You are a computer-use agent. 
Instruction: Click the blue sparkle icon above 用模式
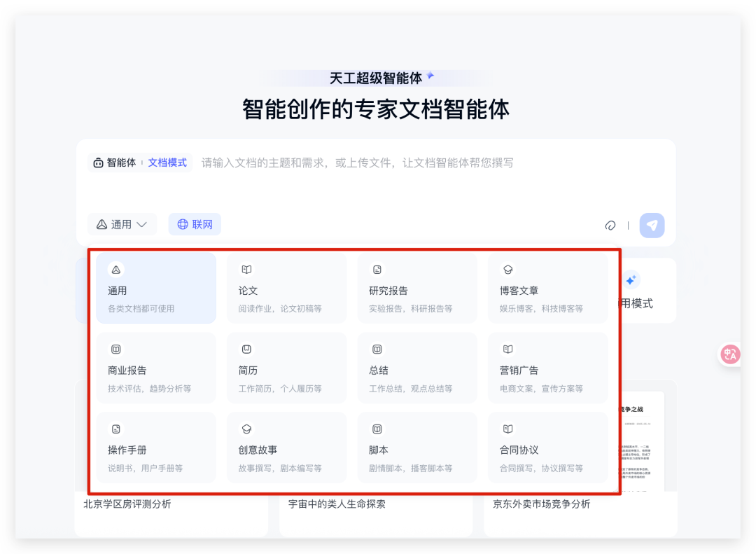pos(631,280)
